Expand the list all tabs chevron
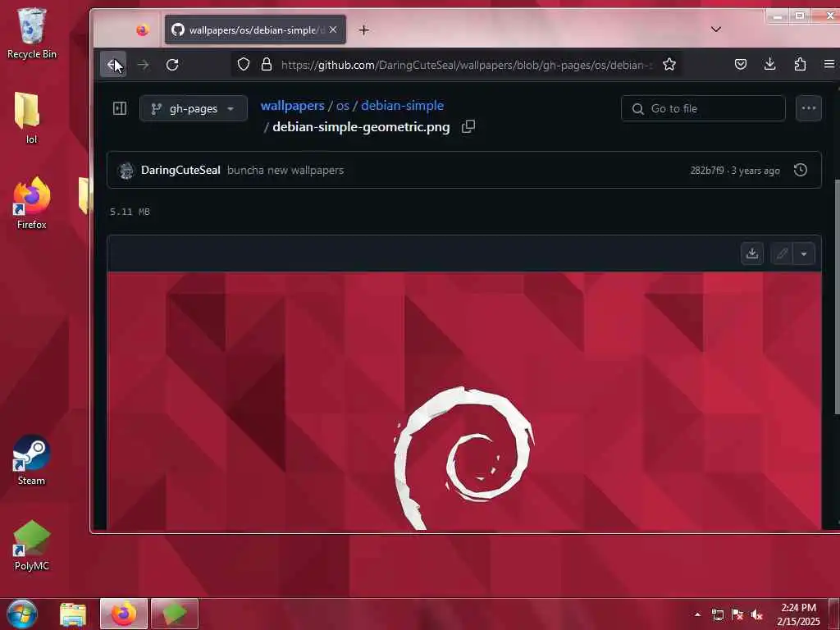The height and width of the screenshot is (630, 840). click(715, 29)
